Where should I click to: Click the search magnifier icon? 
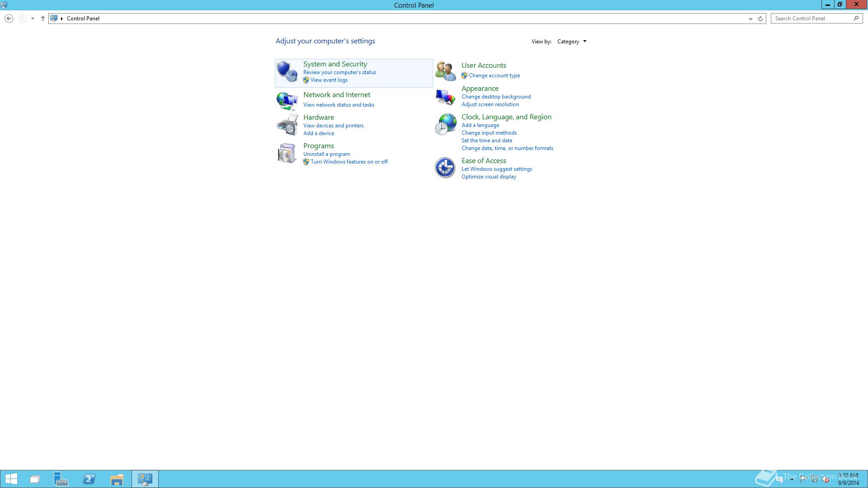point(856,19)
